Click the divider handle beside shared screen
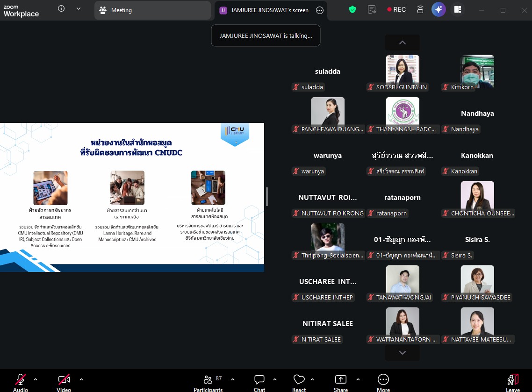Screen dimensions: 532x392 tap(267, 197)
